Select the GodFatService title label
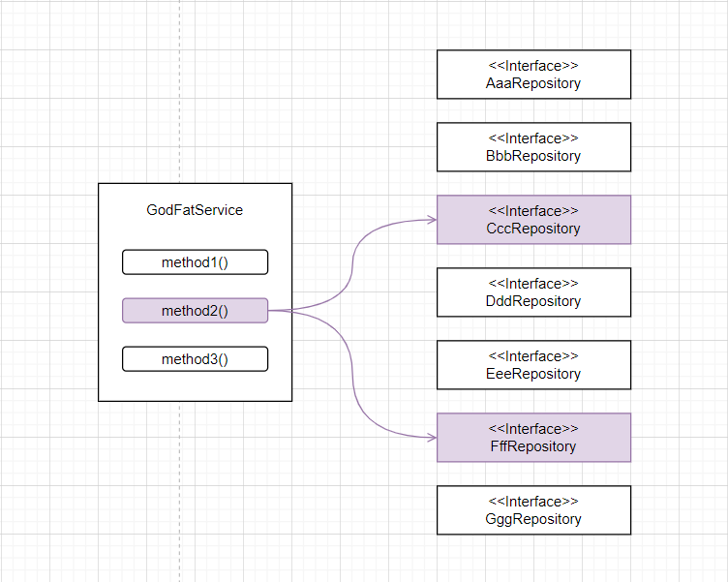 click(x=195, y=210)
